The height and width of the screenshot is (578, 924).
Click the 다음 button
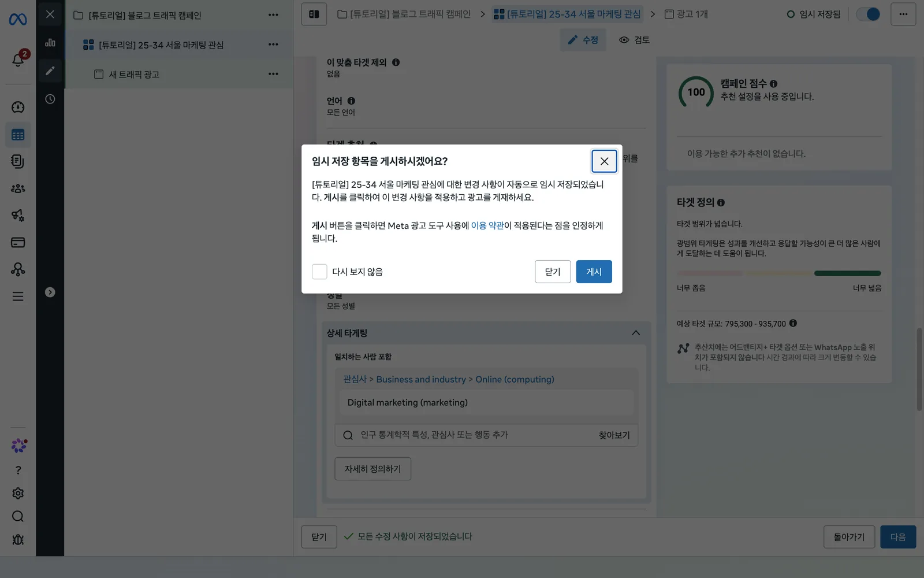click(898, 537)
